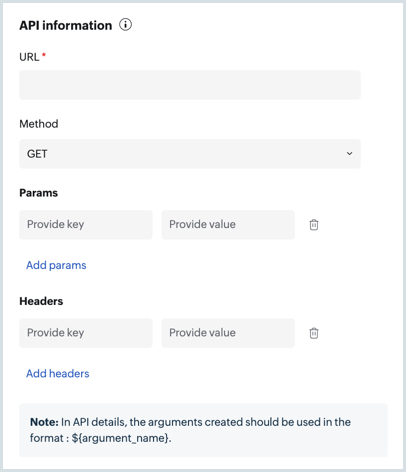Click the 'Headers' section heading
The width and height of the screenshot is (406, 472).
point(41,301)
